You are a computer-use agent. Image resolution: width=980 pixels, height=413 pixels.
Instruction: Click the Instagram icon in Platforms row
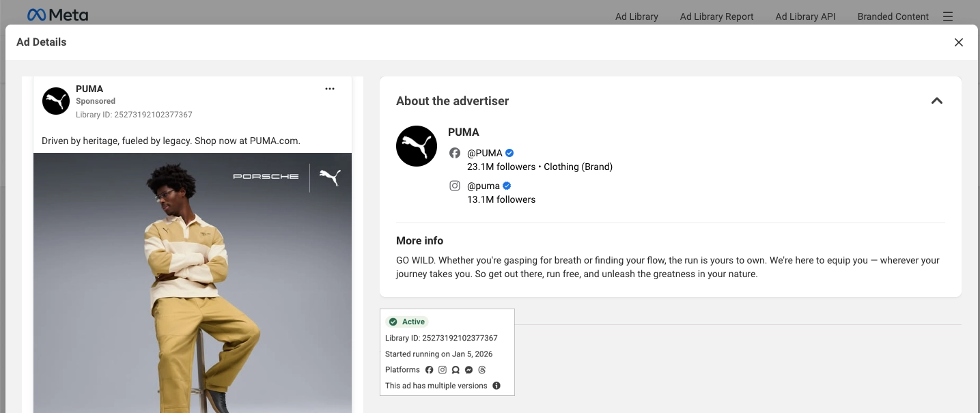(x=443, y=370)
